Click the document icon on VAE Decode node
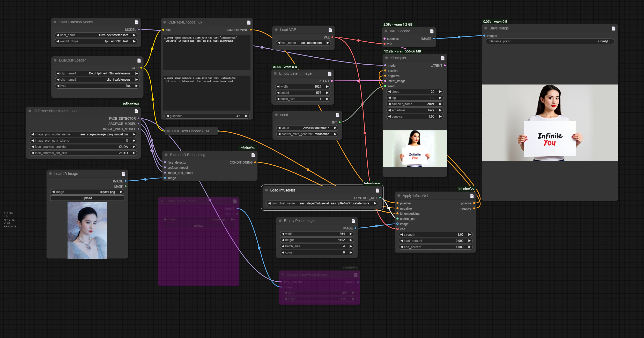 (x=432, y=31)
